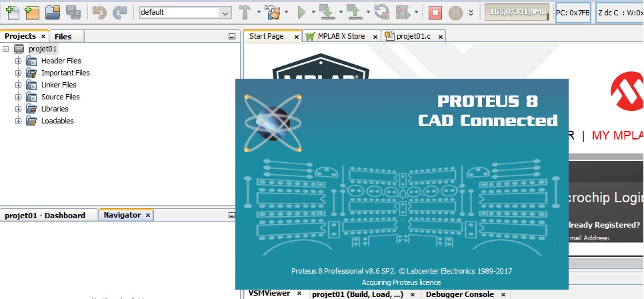Click the New Project icon
Image resolution: width=644 pixels, height=299 pixels.
[31, 12]
